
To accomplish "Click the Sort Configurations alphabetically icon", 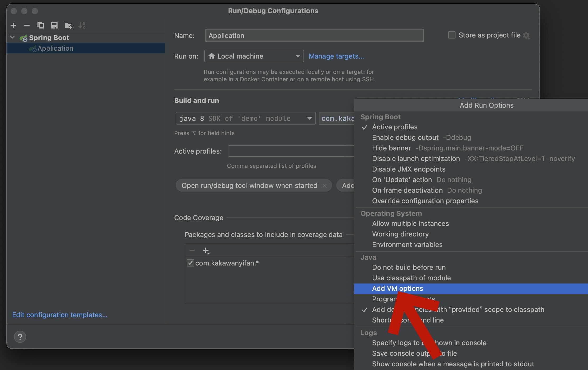I will coord(82,25).
